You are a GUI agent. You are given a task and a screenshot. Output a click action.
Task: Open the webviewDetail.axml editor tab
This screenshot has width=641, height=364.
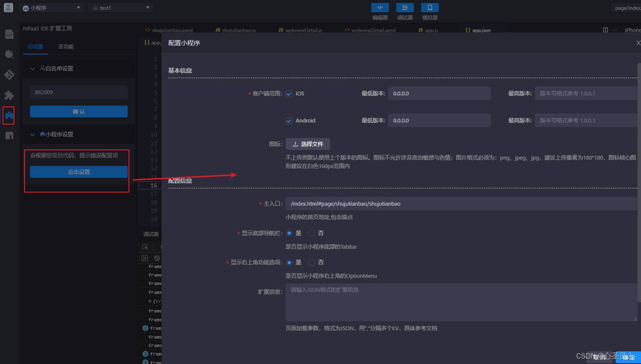pos(370,30)
